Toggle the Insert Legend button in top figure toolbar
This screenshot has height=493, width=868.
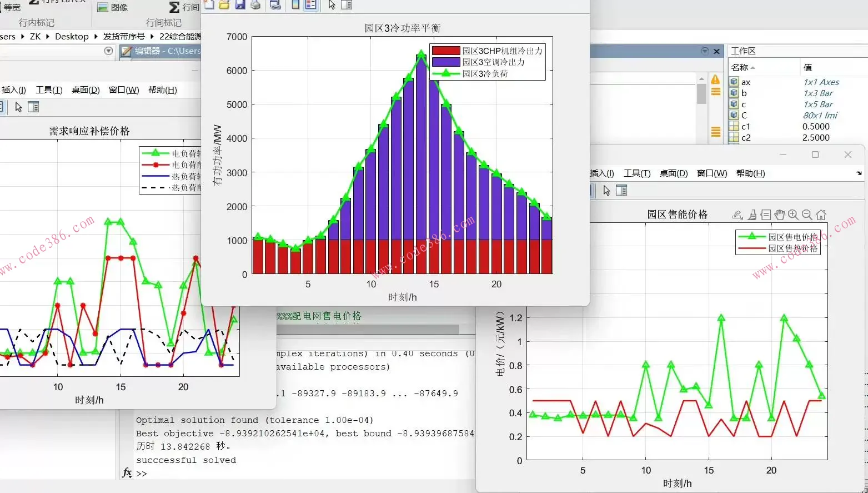pyautogui.click(x=311, y=5)
